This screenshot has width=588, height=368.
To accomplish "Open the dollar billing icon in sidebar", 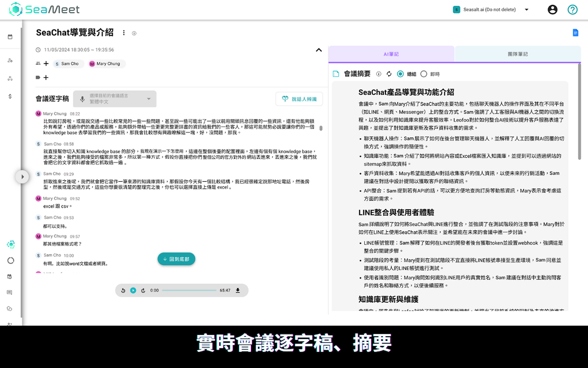I will [x=10, y=96].
